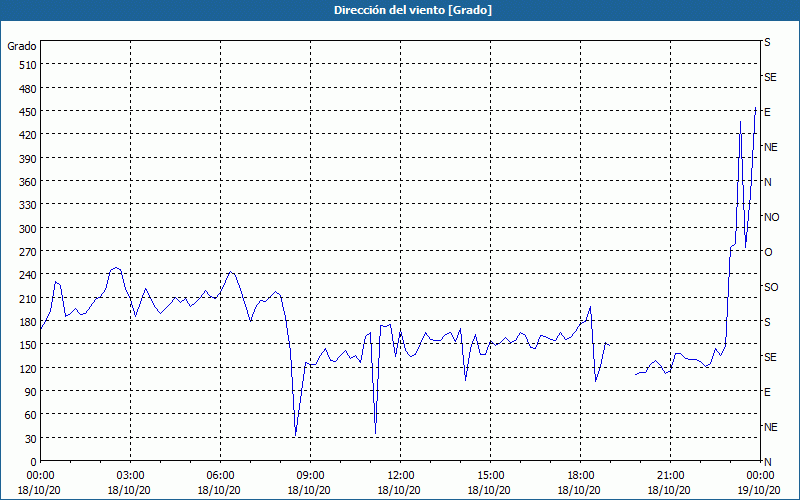Pick the 180 y-axis value
This screenshot has height=500, width=800.
coord(28,322)
